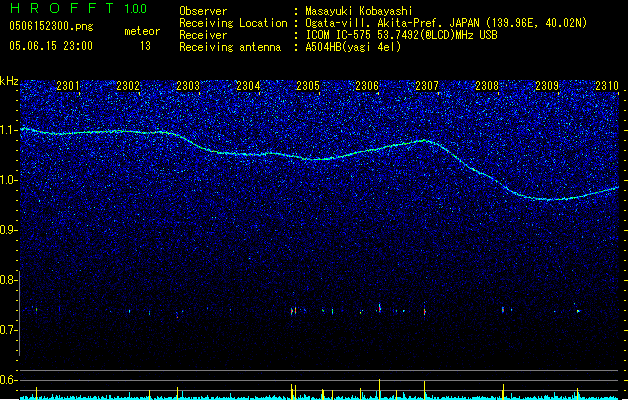Image resolution: width=629 pixels, height=400 pixels.
Task: Click the 2303 time marker
Action: 188,86
